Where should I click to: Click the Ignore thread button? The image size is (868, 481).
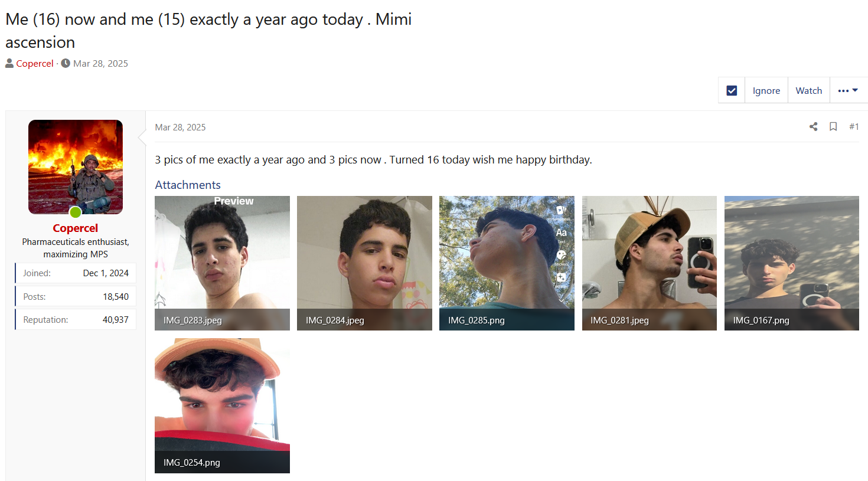(766, 90)
